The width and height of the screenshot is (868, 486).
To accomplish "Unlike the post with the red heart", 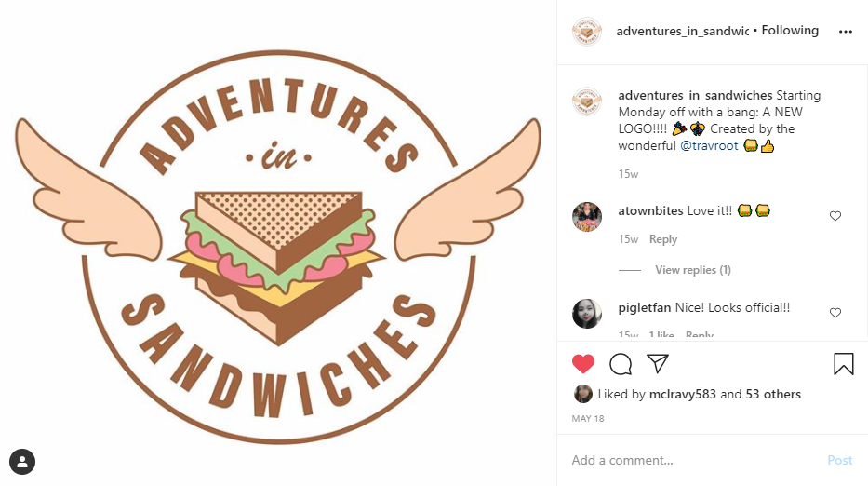I will (583, 363).
